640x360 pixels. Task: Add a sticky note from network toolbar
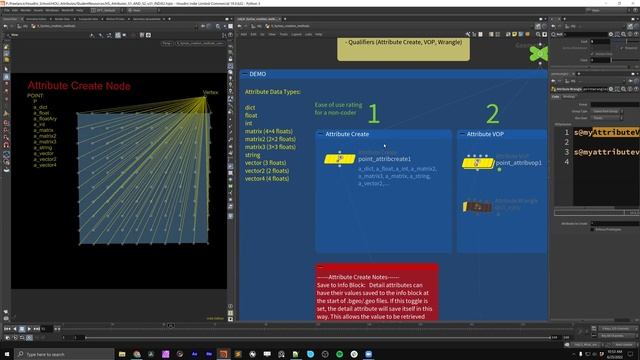[x=514, y=34]
